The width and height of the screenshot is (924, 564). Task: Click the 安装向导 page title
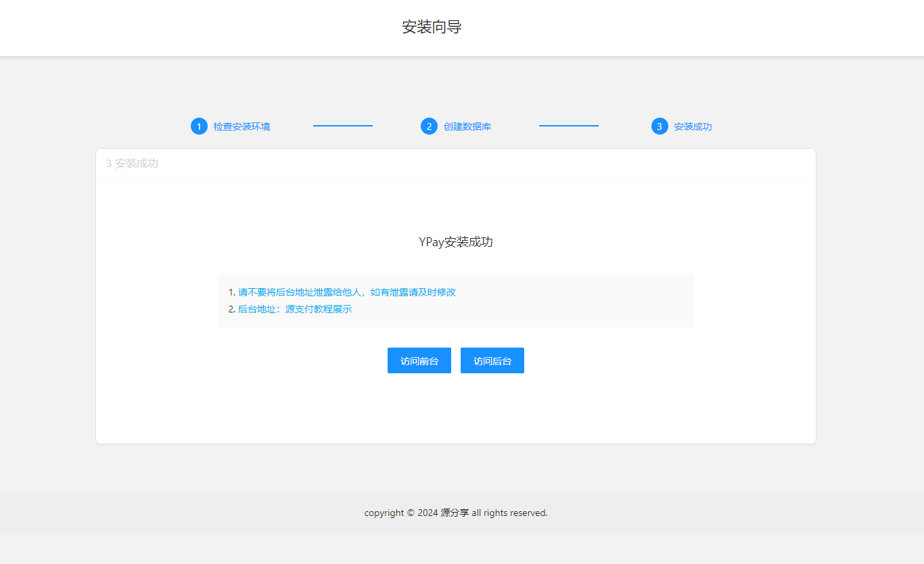point(432,27)
